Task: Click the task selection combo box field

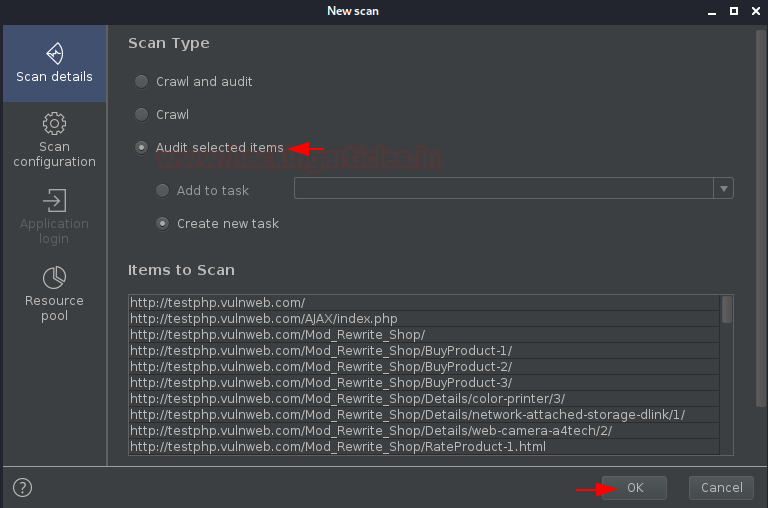Action: [504, 188]
